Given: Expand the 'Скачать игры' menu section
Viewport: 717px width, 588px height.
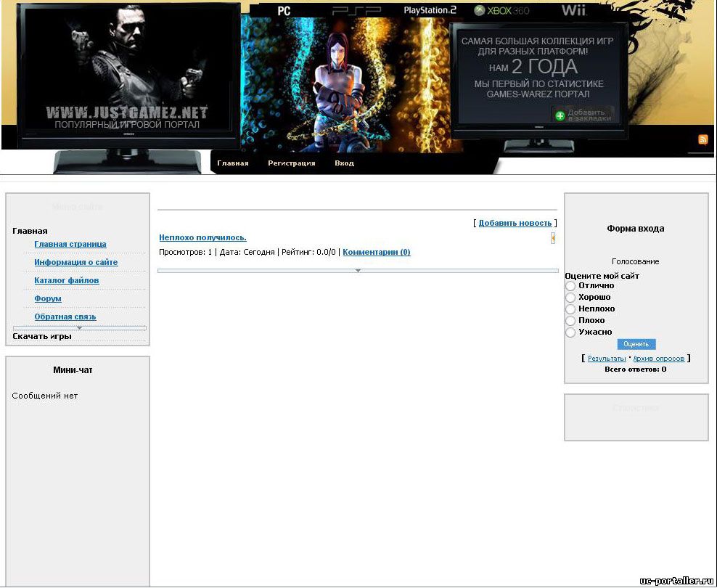Looking at the screenshot, I should (42, 337).
